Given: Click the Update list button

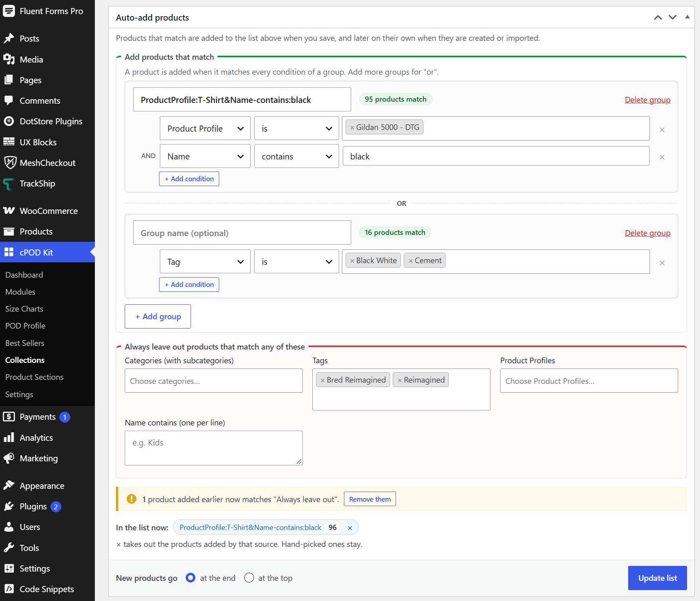Looking at the screenshot, I should 657,578.
